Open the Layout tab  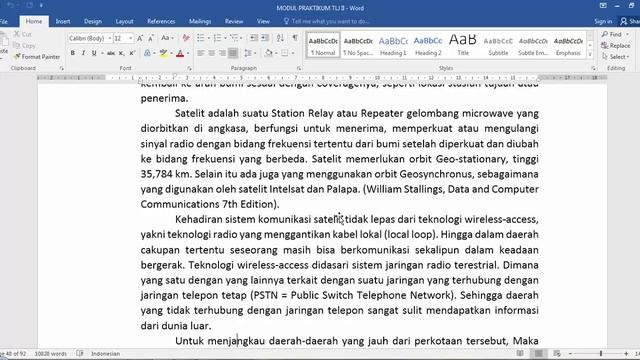tap(124, 21)
